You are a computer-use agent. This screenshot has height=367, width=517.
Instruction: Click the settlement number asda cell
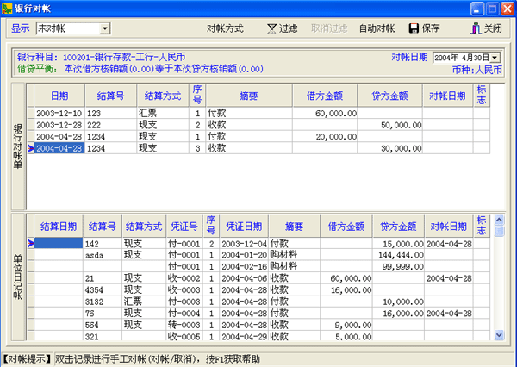102,255
